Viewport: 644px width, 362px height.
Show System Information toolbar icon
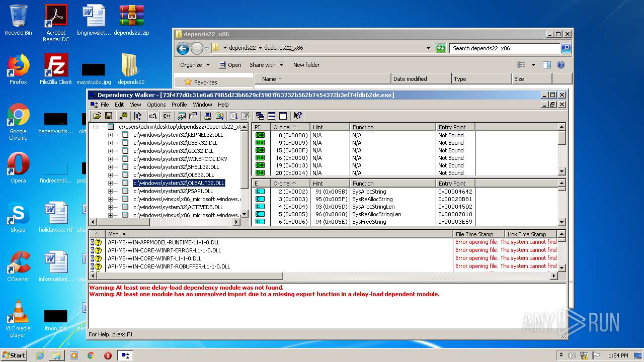pos(208,116)
